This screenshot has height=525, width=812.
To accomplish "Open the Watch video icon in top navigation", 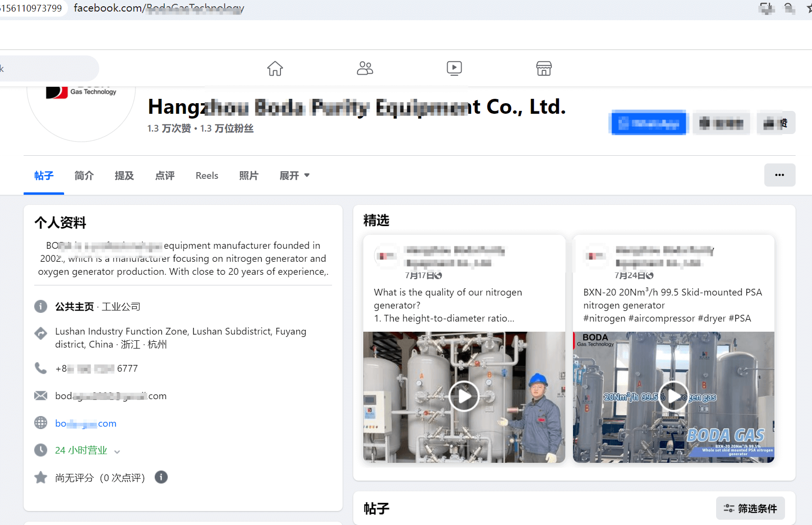I will click(454, 68).
